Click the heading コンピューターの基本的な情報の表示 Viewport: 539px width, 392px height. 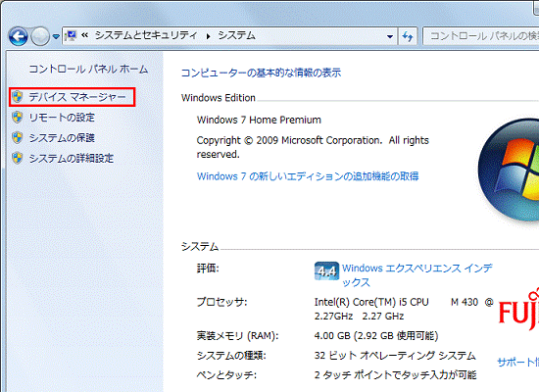[x=261, y=73]
